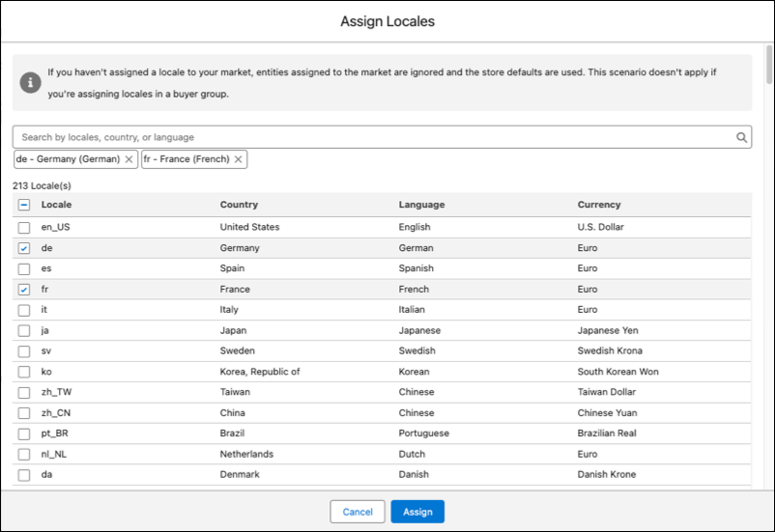Click the Language column header
Viewport: 775px width, 532px height.
pos(421,205)
